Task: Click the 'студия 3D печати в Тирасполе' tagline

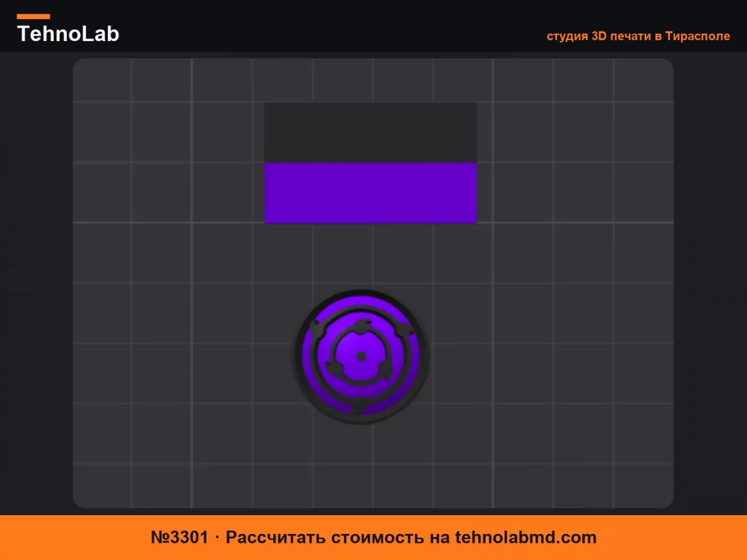Action: tap(638, 36)
